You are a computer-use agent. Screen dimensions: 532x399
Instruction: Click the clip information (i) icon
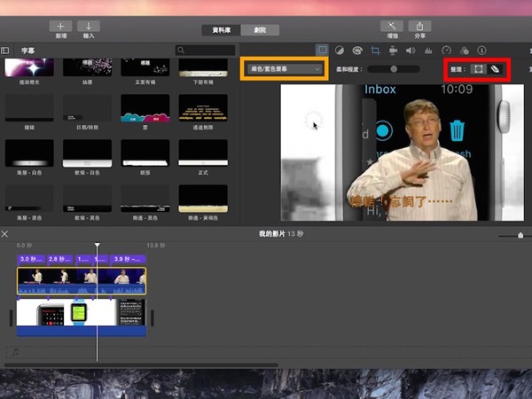481,51
